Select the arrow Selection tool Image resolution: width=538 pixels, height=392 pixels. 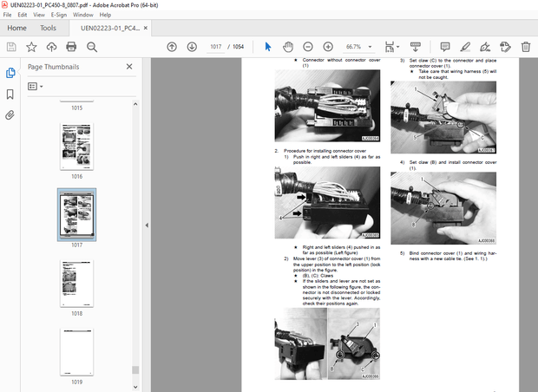[x=268, y=47]
